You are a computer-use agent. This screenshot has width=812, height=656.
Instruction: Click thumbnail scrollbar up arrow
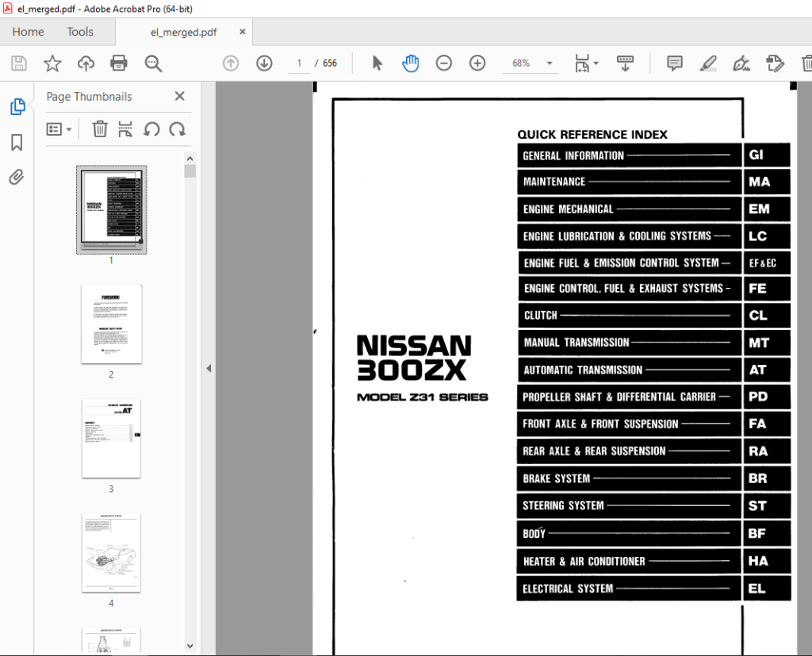pyautogui.click(x=190, y=159)
